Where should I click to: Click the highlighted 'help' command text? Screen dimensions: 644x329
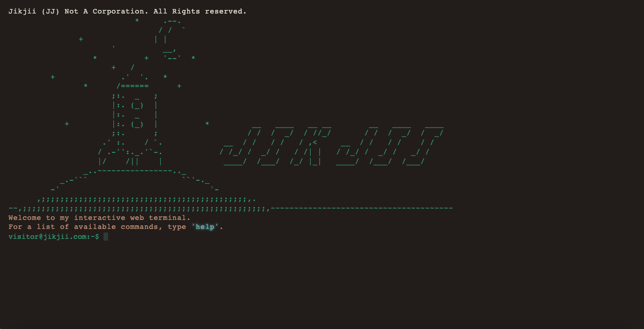[205, 227]
